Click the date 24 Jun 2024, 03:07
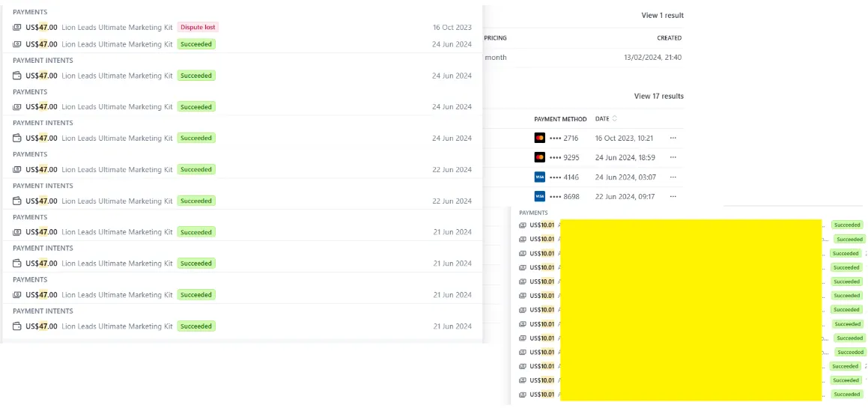 [625, 177]
